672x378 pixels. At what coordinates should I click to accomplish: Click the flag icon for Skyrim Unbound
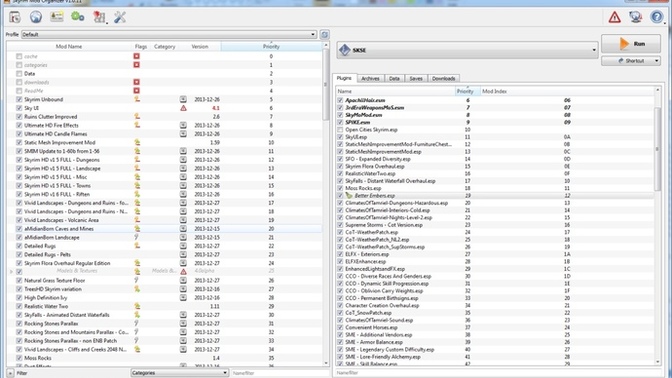137,99
